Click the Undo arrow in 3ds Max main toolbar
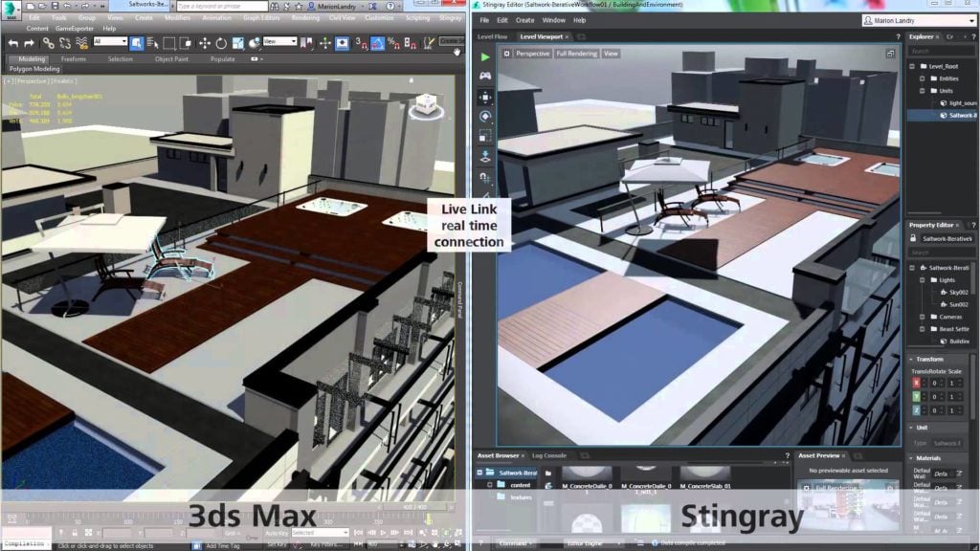Image resolution: width=980 pixels, height=551 pixels. 13,43
